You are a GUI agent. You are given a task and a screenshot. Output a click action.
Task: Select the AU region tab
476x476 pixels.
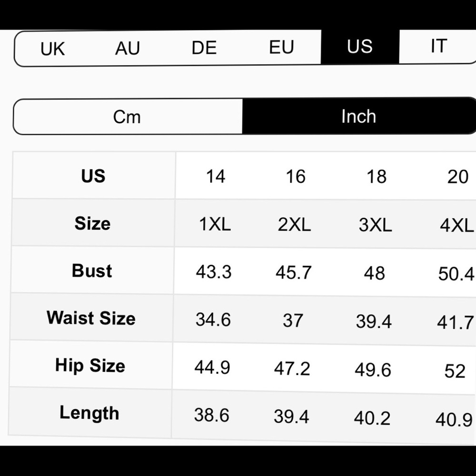click(x=127, y=48)
